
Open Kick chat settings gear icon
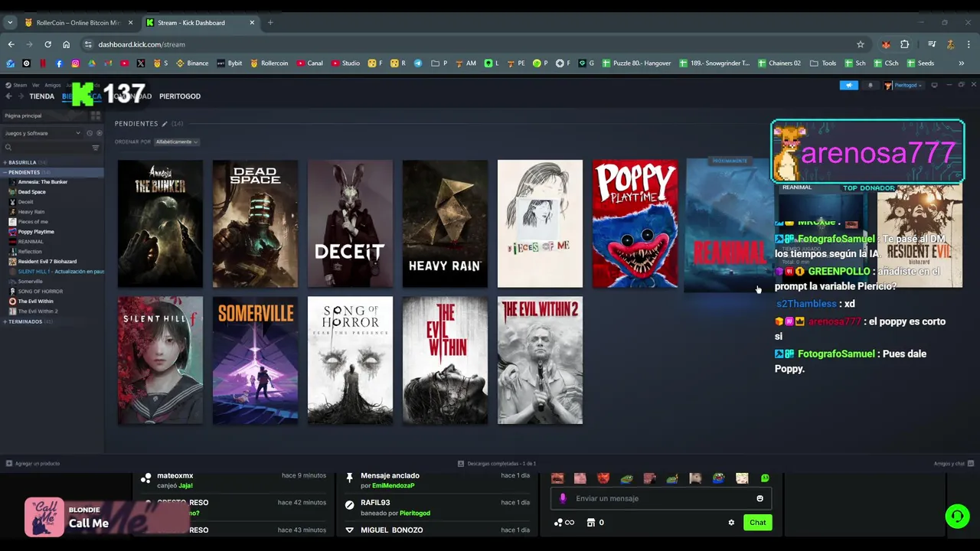731,523
